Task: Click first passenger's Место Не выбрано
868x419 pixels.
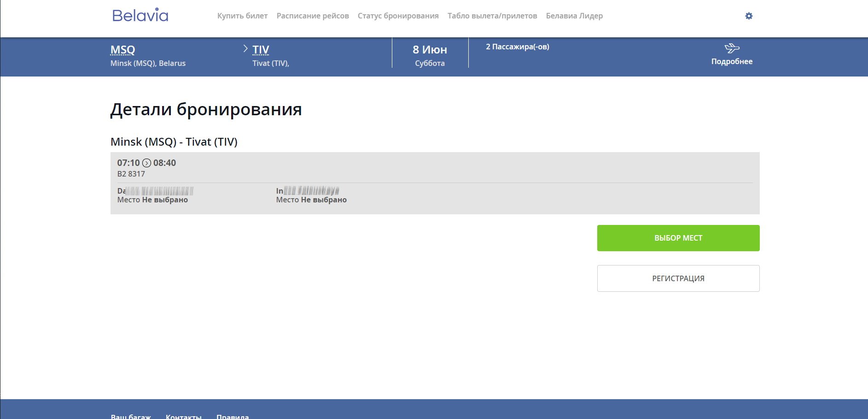Action: [152, 200]
